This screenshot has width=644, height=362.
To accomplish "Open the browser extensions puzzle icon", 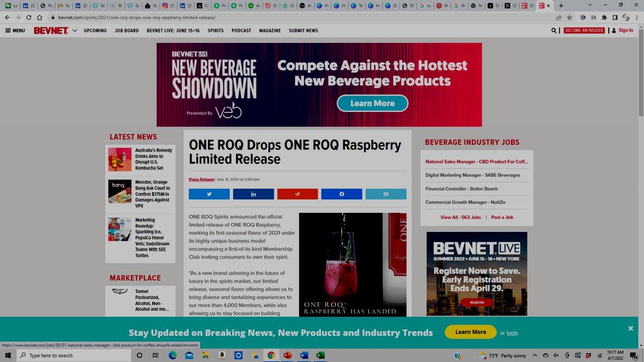I will tap(604, 18).
